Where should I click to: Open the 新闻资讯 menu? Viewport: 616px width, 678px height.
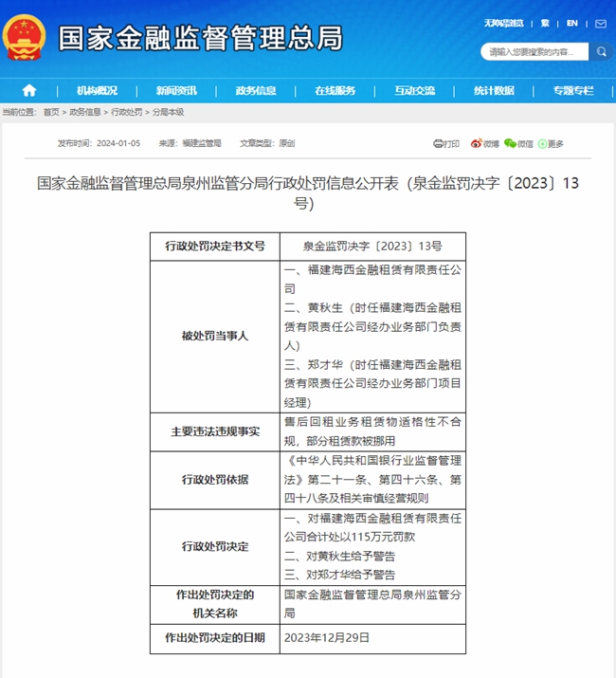click(176, 90)
